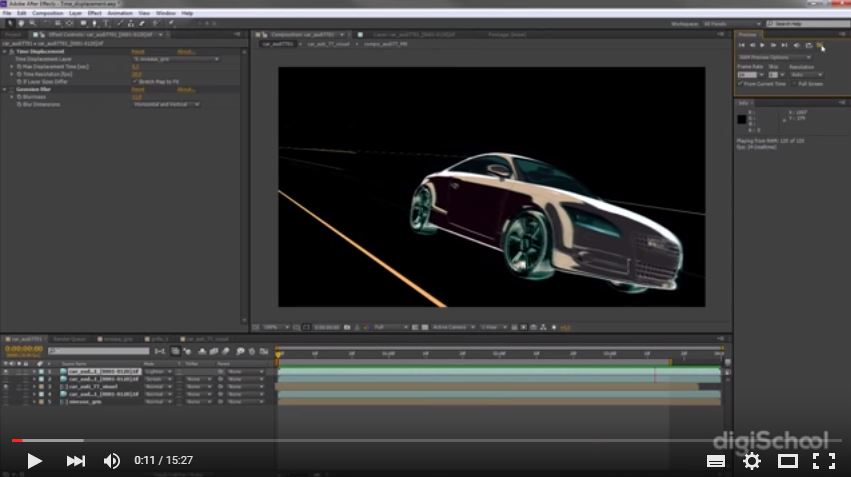This screenshot has height=477, width=851.
Task: Toggle Full Screen checkbox in Preview
Action: pos(795,84)
